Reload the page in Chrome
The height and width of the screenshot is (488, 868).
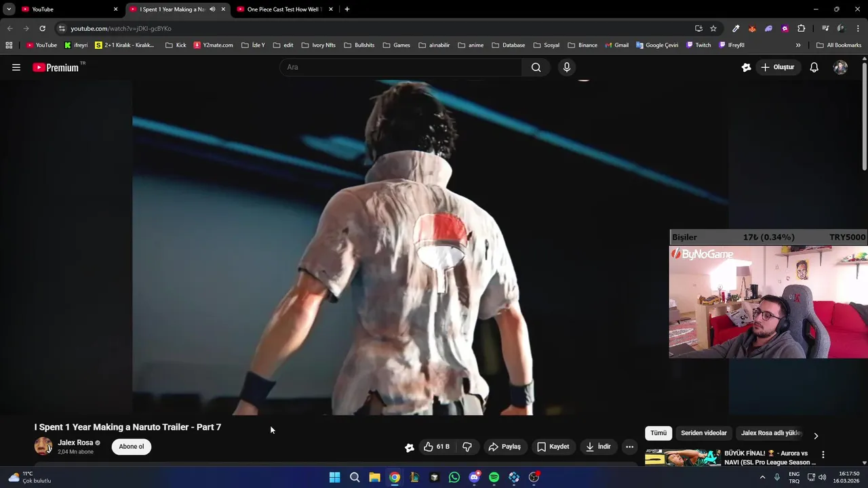pos(42,28)
